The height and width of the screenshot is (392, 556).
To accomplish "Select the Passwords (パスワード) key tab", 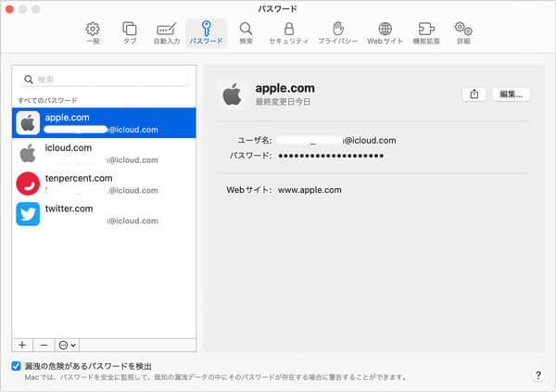I will [x=206, y=33].
